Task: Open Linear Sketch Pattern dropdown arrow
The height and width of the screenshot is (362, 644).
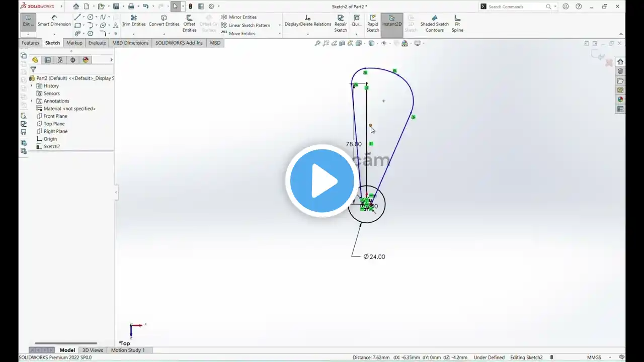Action: [x=279, y=25]
